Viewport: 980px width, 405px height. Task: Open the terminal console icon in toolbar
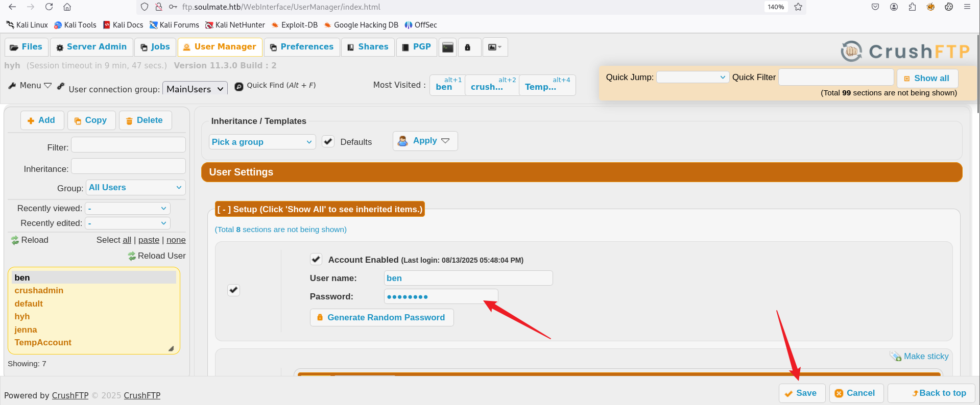[x=448, y=47]
